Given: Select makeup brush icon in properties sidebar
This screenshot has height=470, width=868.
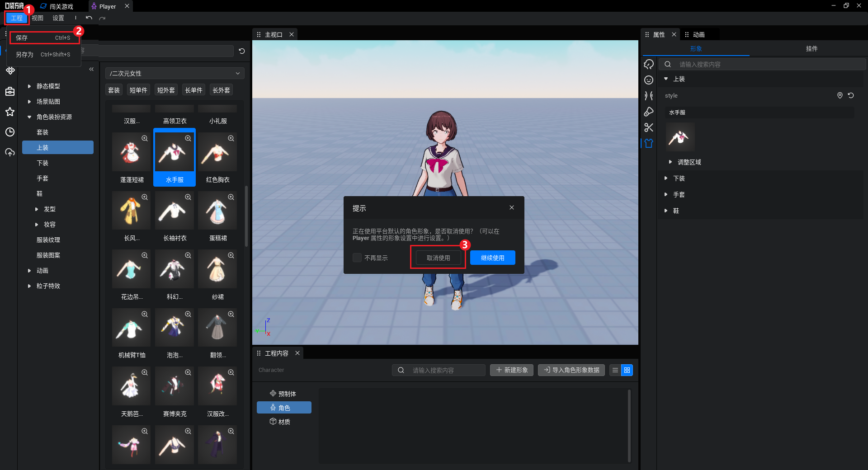Looking at the screenshot, I should point(649,112).
